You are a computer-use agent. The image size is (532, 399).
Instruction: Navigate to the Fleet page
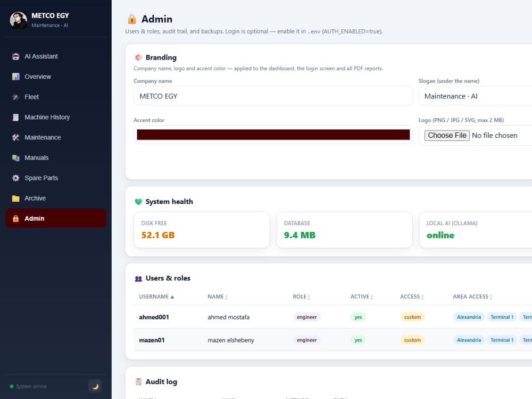(x=56, y=97)
